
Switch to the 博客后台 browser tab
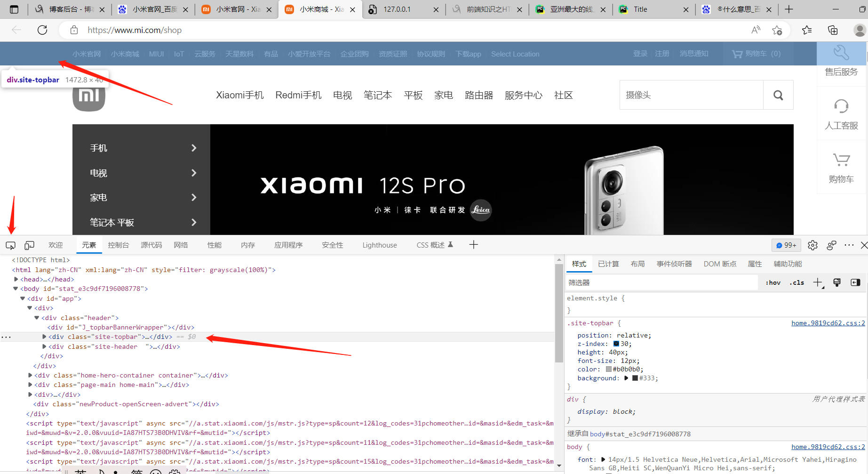pyautogui.click(x=70, y=9)
